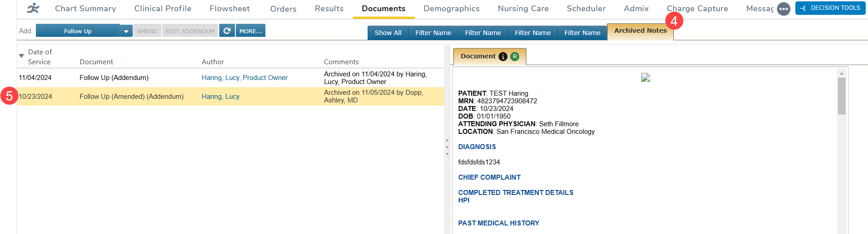Click the pane splitter handle dots

[447, 147]
